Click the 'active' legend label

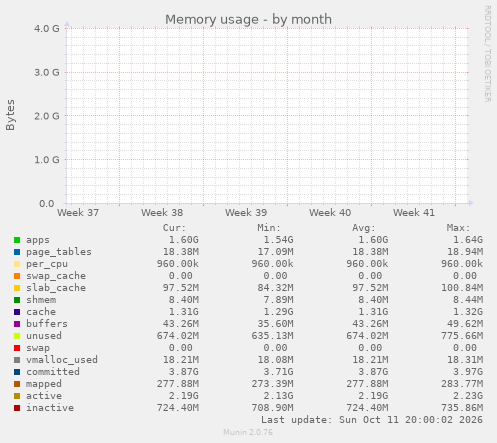(44, 396)
